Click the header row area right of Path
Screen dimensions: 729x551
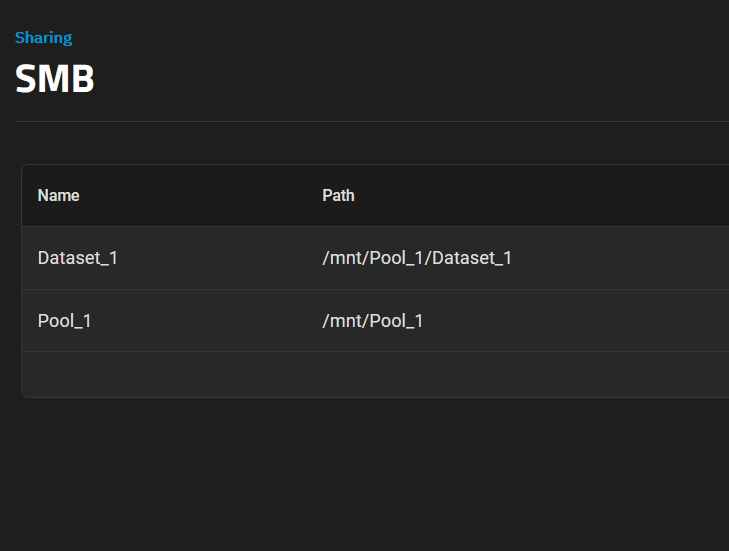coord(542,195)
